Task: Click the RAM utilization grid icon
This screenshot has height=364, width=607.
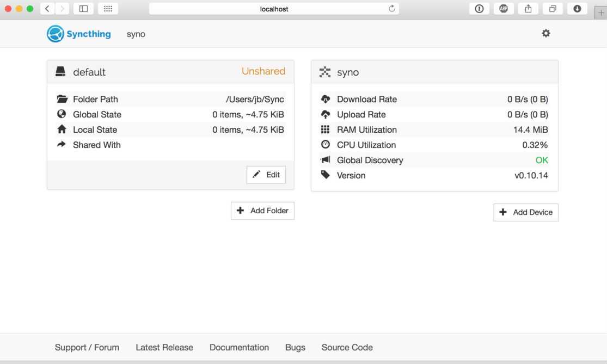Action: point(326,129)
